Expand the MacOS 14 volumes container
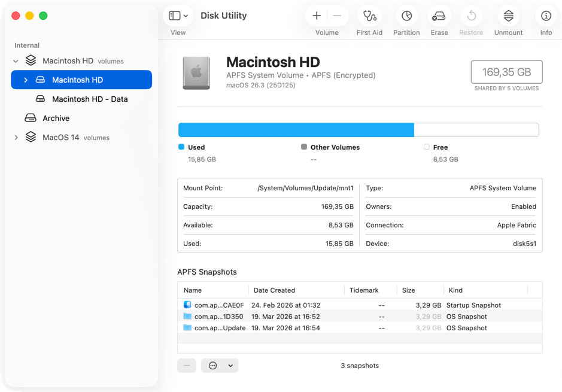This screenshot has height=392, width=562. click(16, 137)
